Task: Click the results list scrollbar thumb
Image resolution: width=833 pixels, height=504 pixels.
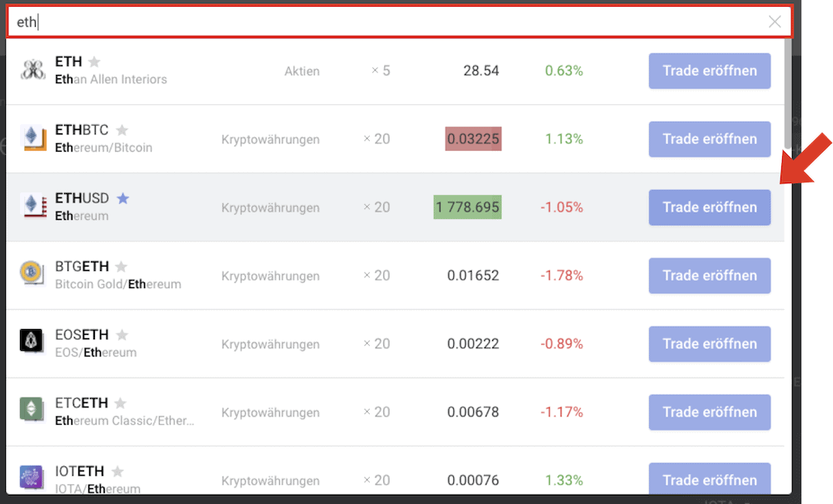Action: pos(788,93)
